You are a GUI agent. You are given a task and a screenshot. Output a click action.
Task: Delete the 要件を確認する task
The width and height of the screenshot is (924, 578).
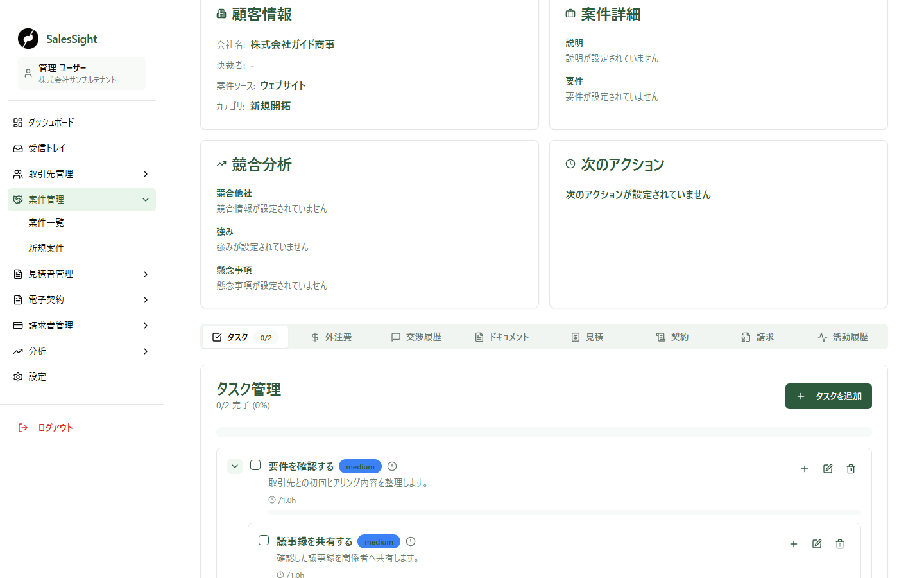851,469
